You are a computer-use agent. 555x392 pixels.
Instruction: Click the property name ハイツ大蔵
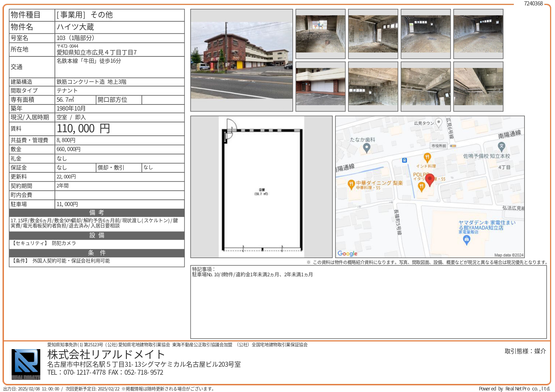[75, 27]
